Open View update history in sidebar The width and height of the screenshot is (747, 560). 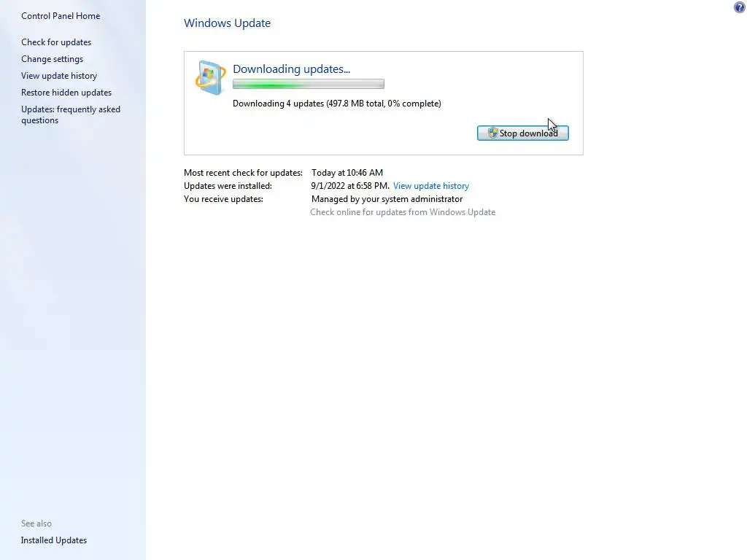59,76
